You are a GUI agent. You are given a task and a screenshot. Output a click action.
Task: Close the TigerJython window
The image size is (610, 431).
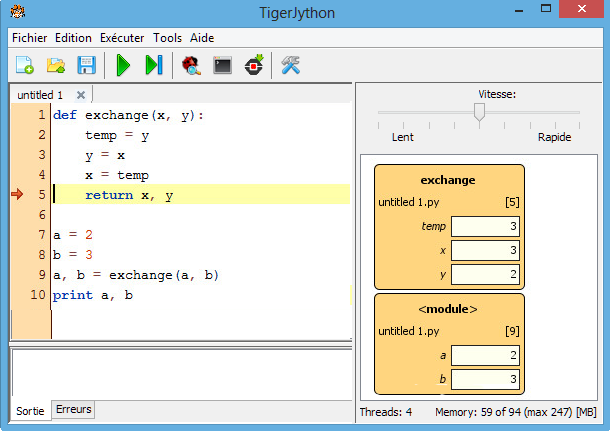click(x=582, y=9)
